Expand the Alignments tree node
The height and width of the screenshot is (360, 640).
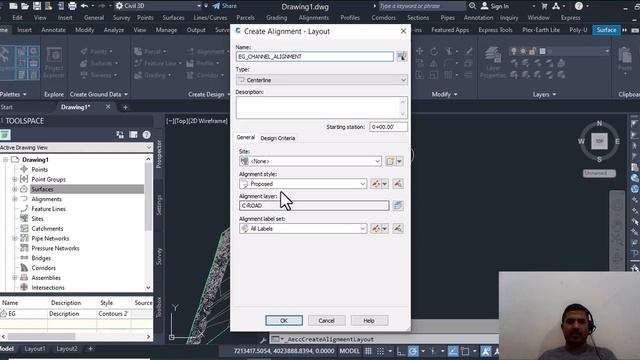tap(14, 199)
